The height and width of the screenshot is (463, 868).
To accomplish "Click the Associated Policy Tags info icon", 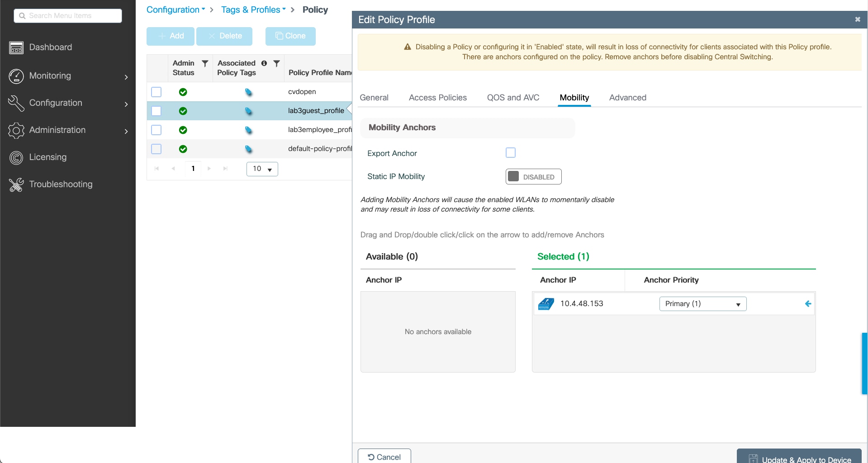I will (x=264, y=63).
